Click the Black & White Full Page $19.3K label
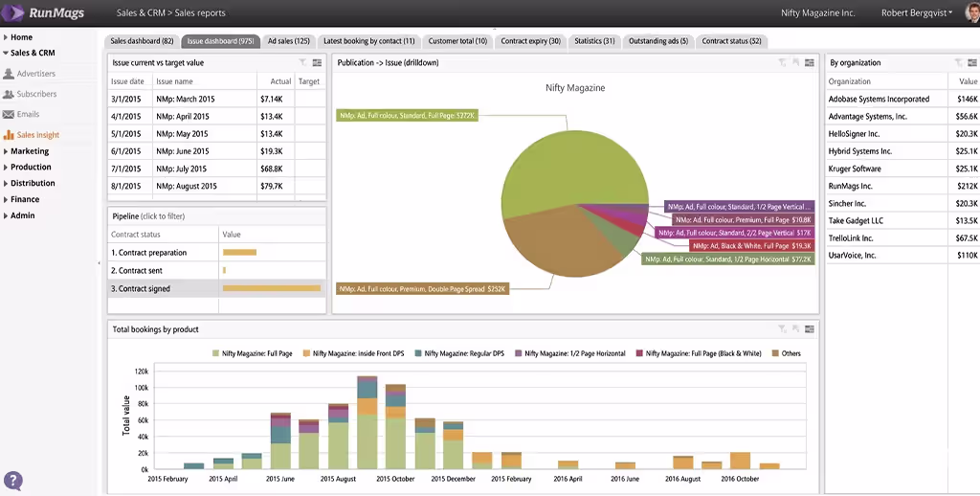Screen dimensions: 980x496 (x=752, y=246)
